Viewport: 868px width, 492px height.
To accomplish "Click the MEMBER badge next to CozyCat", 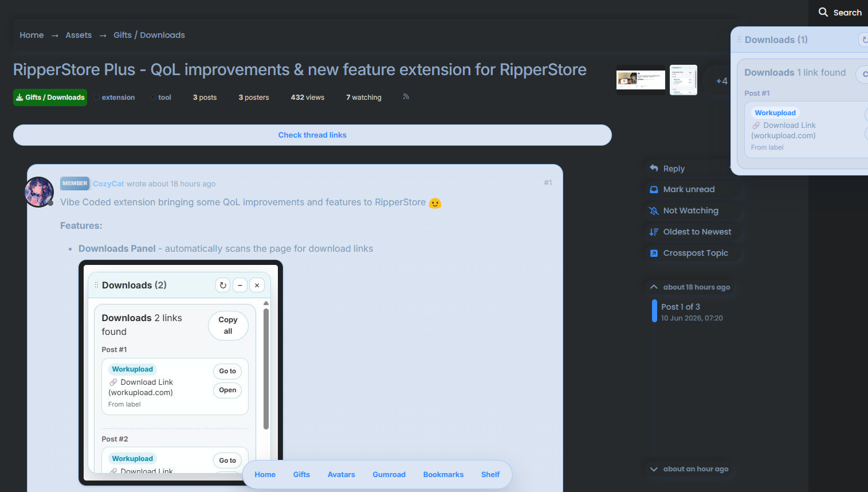I will [x=74, y=183].
